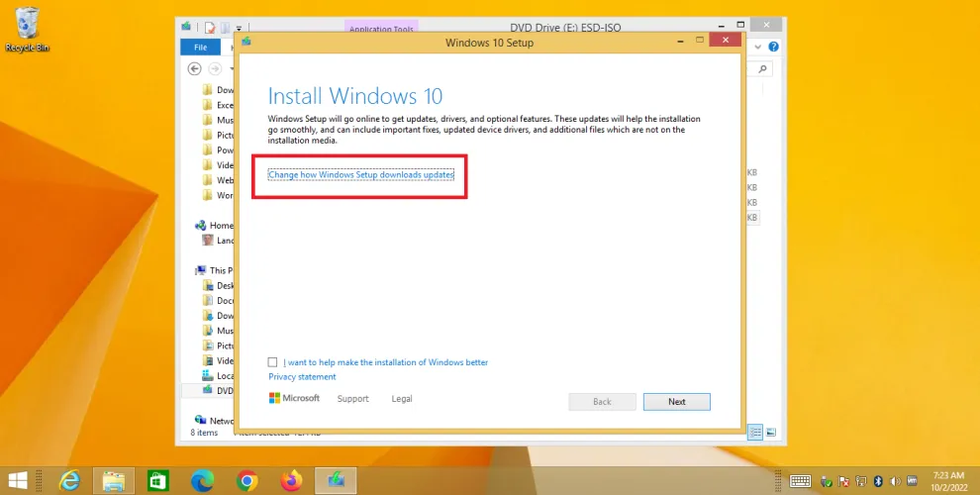
Task: Open the Support link
Action: [352, 399]
